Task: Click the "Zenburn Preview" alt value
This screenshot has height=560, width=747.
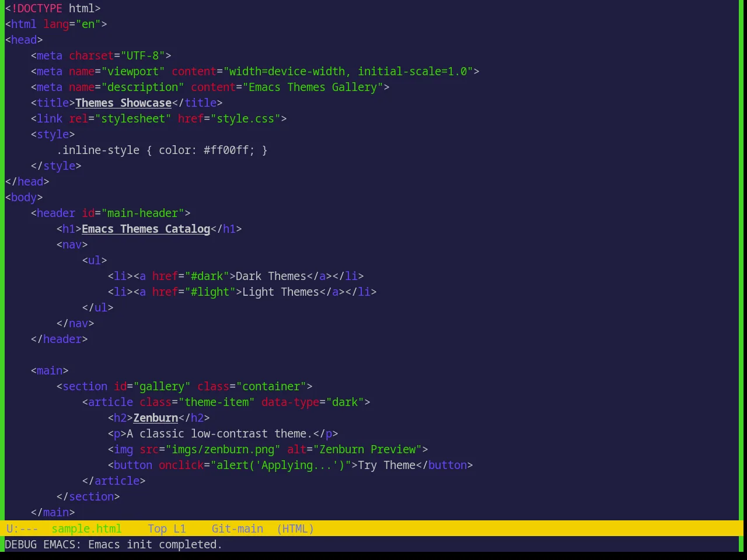Action: (367, 449)
